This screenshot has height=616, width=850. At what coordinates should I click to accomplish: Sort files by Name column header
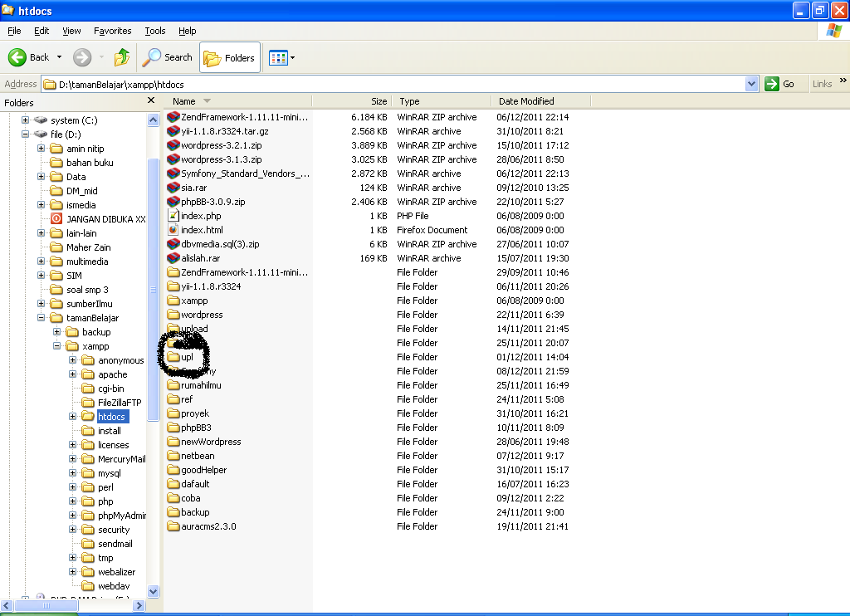pyautogui.click(x=239, y=101)
